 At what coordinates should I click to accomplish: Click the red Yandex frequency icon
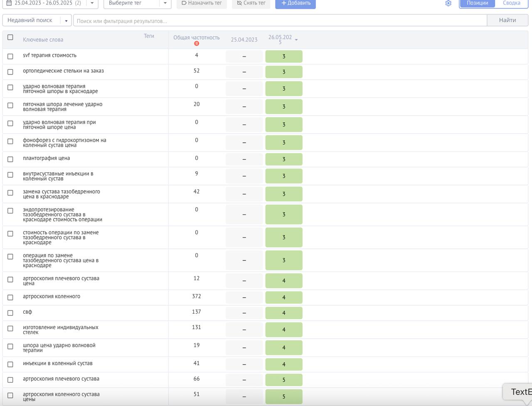point(197,44)
